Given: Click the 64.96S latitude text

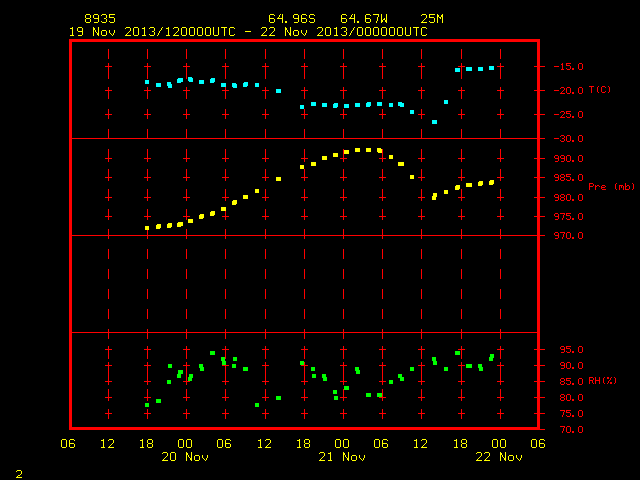Looking at the screenshot, I should (x=292, y=19).
